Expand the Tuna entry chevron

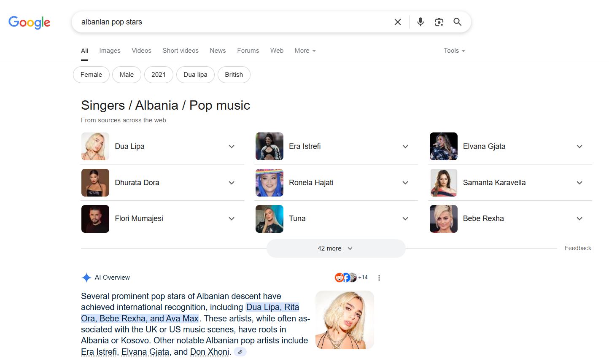pyautogui.click(x=405, y=219)
